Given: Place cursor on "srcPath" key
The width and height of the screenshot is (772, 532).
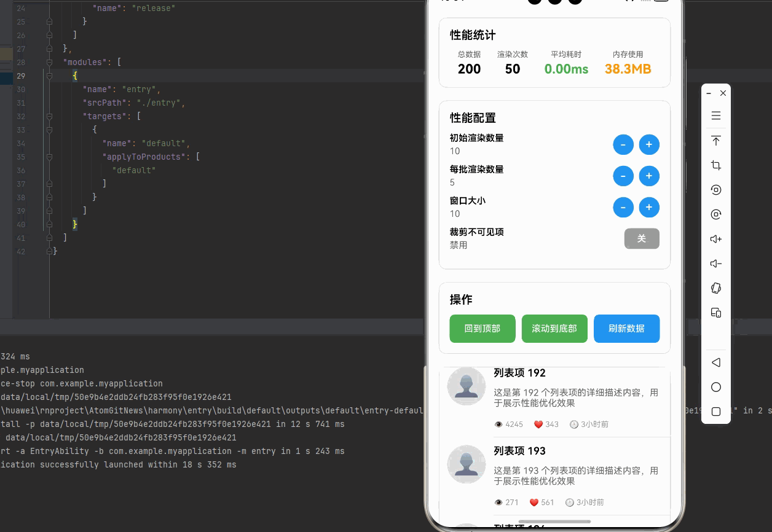Looking at the screenshot, I should pos(105,103).
